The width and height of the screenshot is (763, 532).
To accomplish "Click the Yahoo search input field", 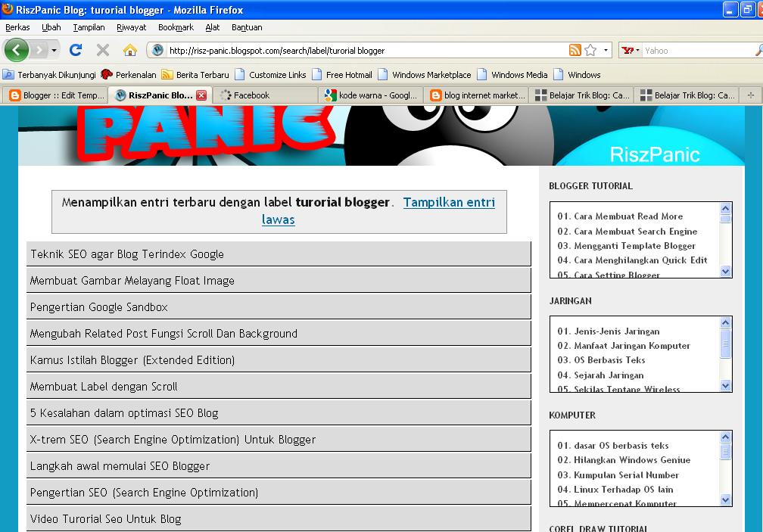I will tap(699, 50).
